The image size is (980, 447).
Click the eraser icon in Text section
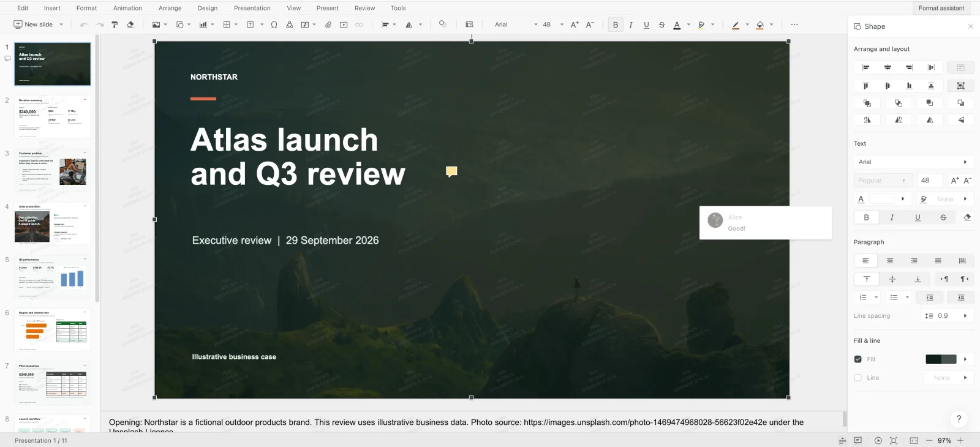967,217
